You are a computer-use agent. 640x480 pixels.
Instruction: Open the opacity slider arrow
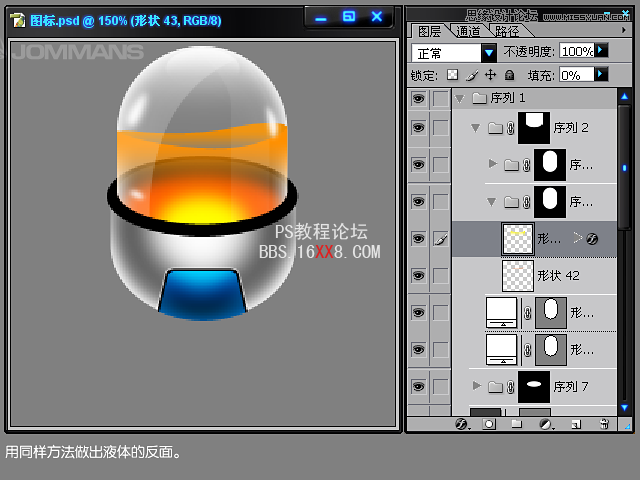(601, 50)
